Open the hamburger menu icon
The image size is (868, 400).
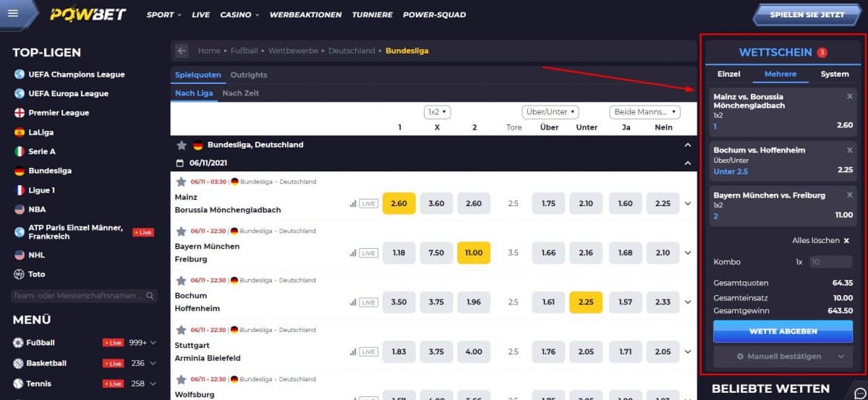coord(14,13)
